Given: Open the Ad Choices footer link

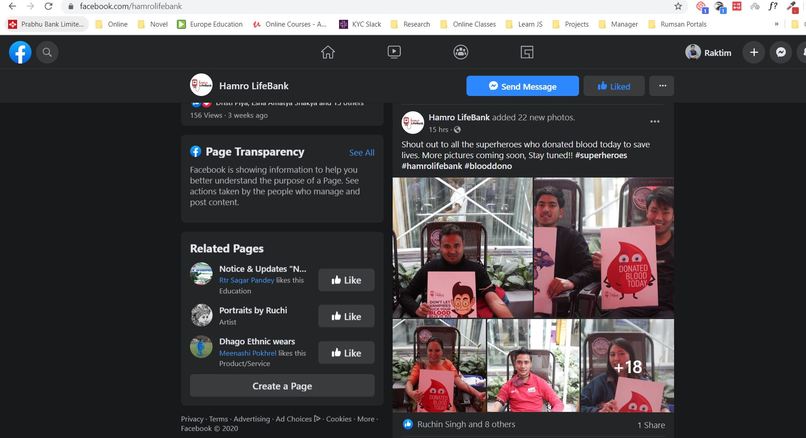Looking at the screenshot, I should [298, 419].
